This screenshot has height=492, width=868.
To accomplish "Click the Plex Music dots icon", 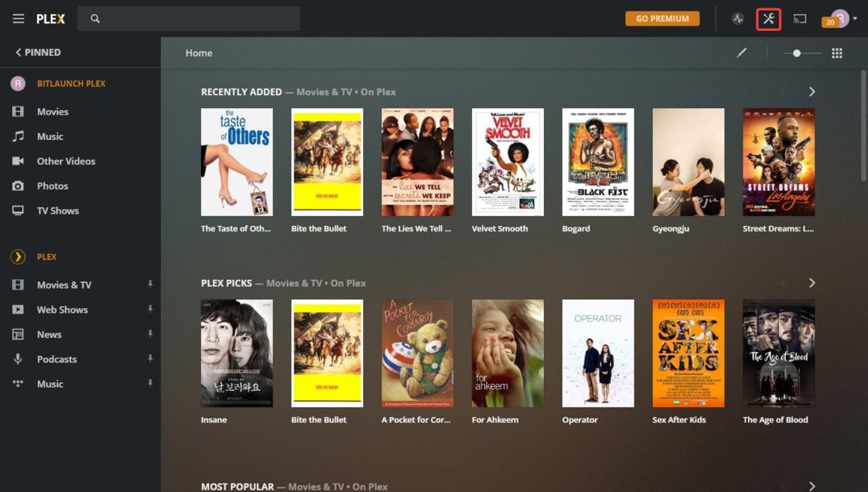I will point(18,384).
